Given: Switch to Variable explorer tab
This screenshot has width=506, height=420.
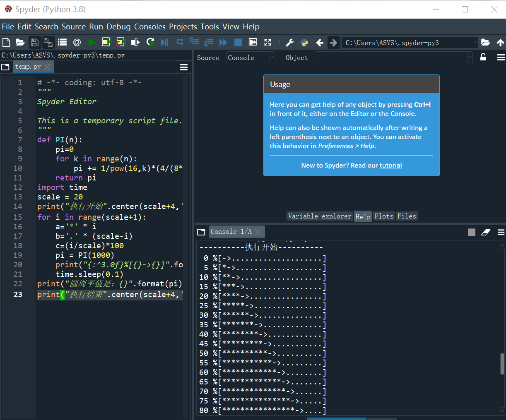Looking at the screenshot, I should coord(320,216).
